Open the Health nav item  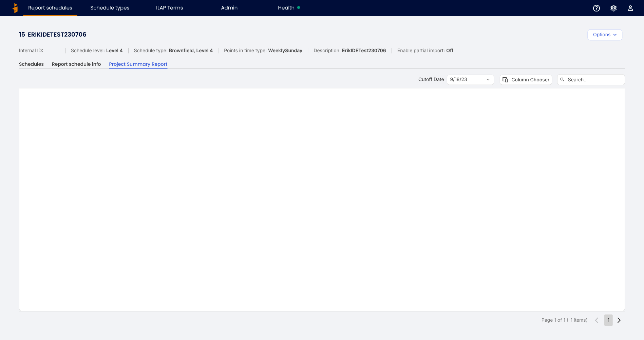coord(289,8)
